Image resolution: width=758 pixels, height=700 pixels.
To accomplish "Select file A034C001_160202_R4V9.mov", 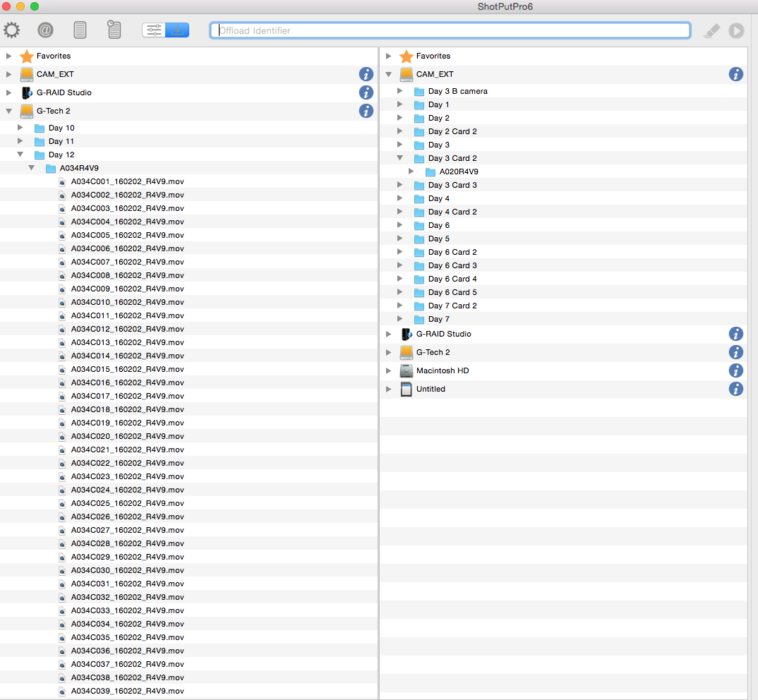I will (x=127, y=181).
